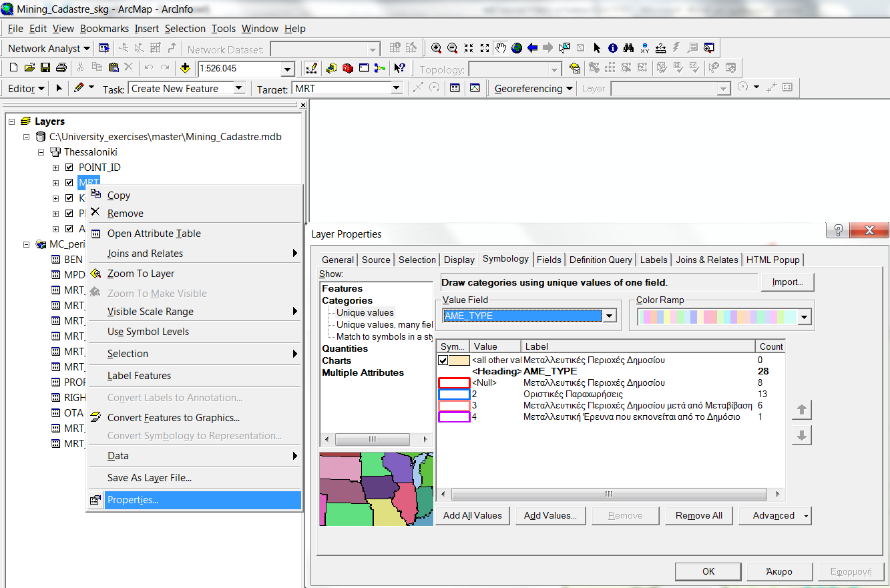The height and width of the screenshot is (588, 890).
Task: Click the Add All Values button
Action: click(473, 515)
